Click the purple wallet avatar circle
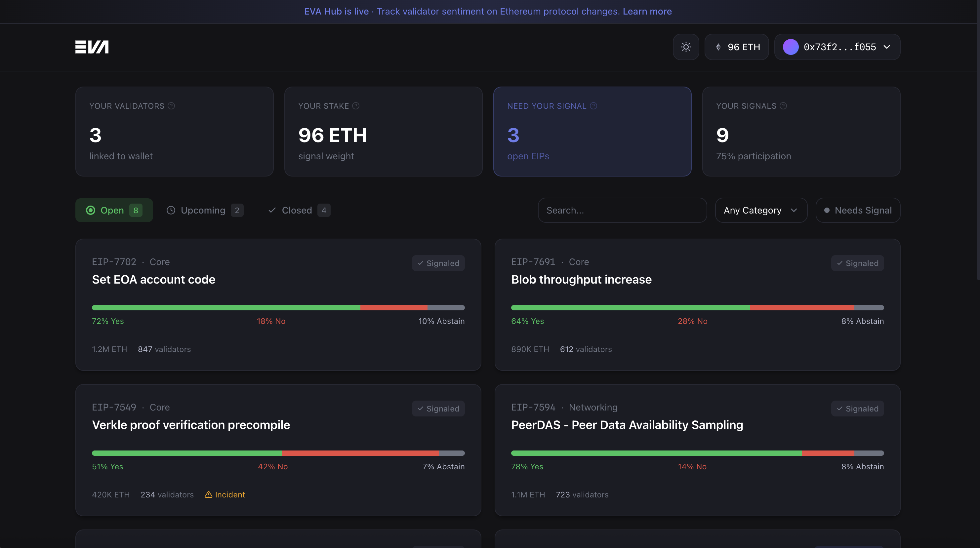Screen dimensions: 980x548 pos(791,47)
